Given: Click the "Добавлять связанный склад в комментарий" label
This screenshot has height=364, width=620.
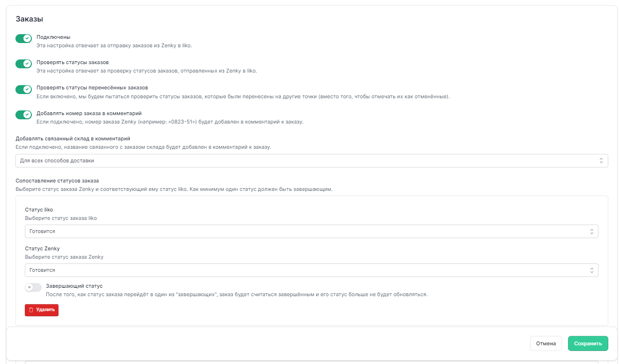Looking at the screenshot, I should click(x=73, y=138).
